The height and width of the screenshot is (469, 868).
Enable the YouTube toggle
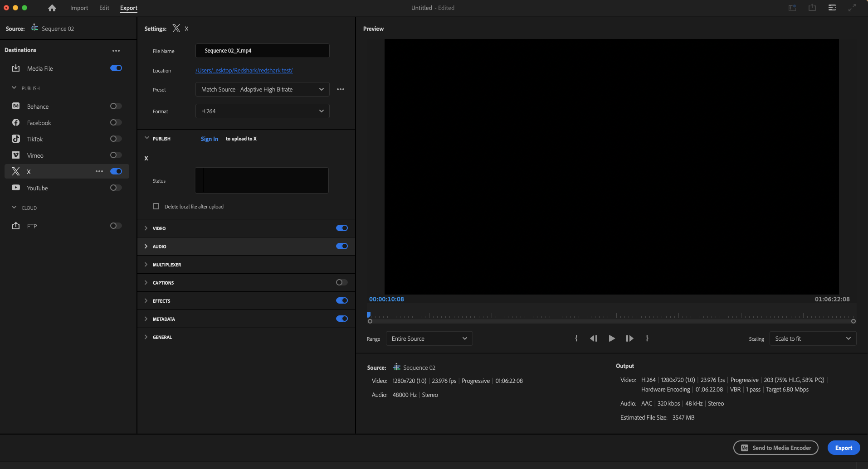pyautogui.click(x=116, y=188)
